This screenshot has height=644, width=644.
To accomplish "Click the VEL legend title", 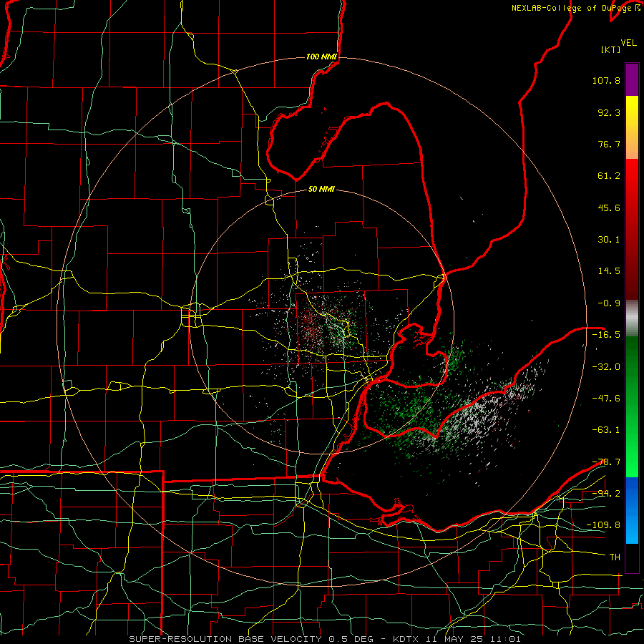I will (628, 43).
